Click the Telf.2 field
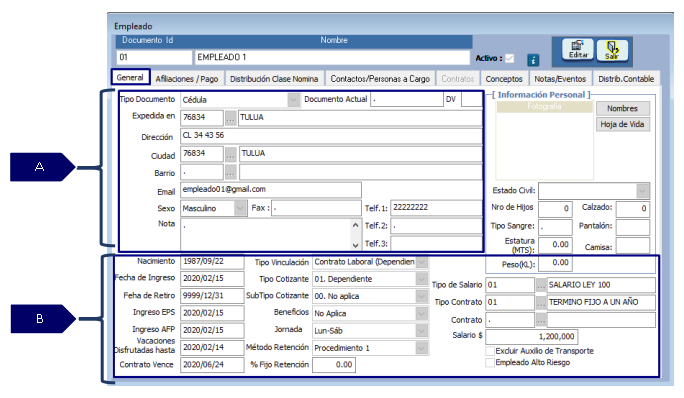The height and width of the screenshot is (398, 684). pos(436,226)
